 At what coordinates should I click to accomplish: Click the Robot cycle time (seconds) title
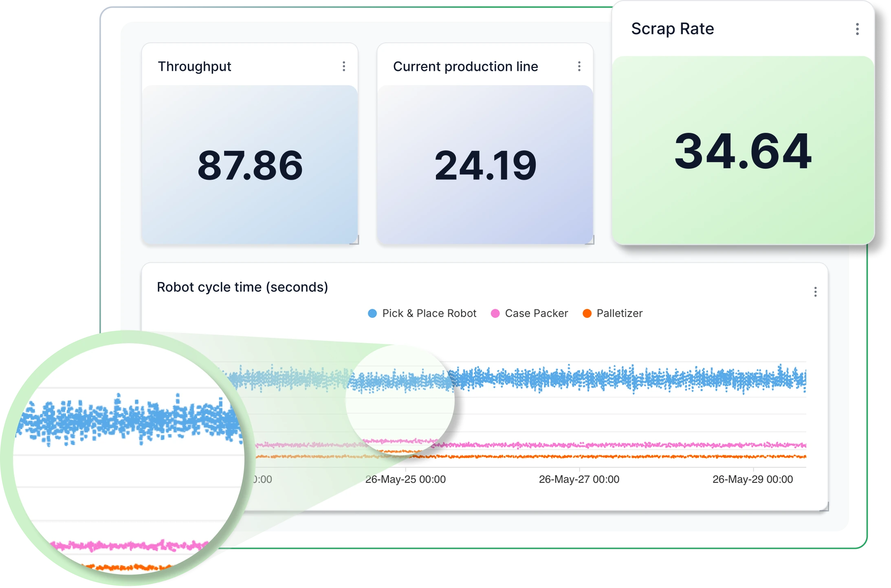pyautogui.click(x=242, y=287)
